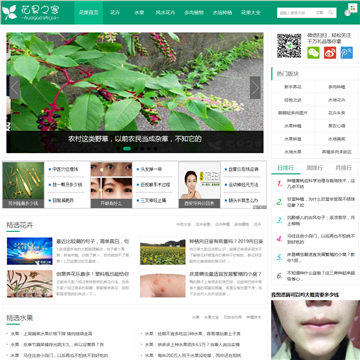Open the 文章 search type dropdown
The image size is (360, 360).
pyautogui.click(x=319, y=13)
